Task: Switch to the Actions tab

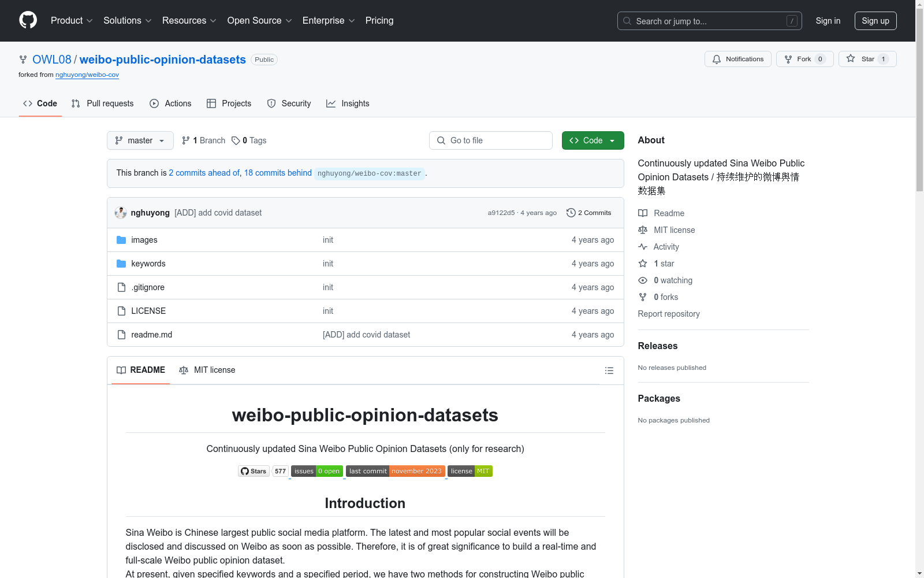Action: point(170,103)
